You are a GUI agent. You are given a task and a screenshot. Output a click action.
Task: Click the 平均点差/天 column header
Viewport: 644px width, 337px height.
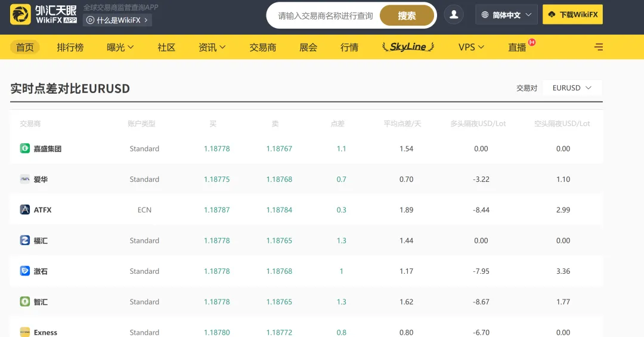[402, 123]
